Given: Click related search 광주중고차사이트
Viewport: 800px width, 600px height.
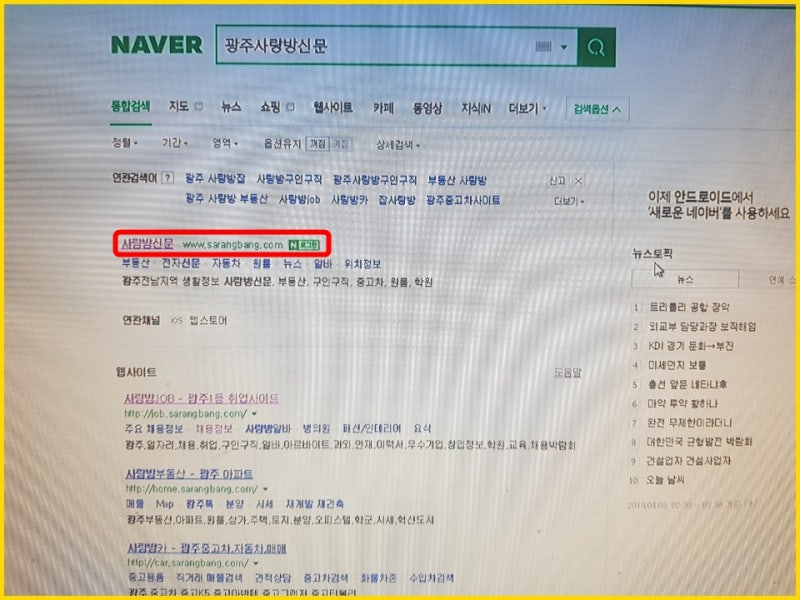Looking at the screenshot, I should pos(463,201).
